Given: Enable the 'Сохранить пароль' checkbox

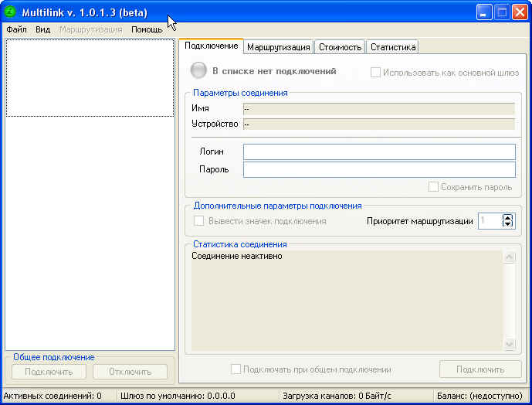Looking at the screenshot, I should 434,187.
